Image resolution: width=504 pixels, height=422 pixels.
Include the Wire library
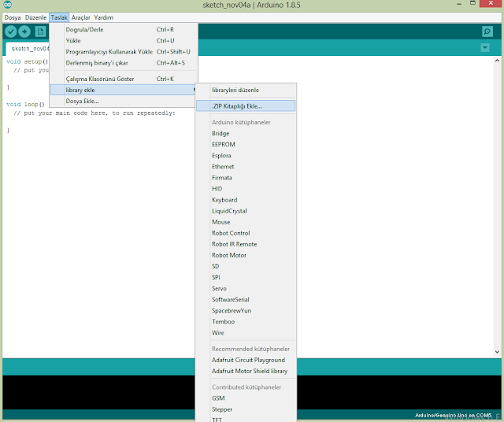(x=246, y=333)
